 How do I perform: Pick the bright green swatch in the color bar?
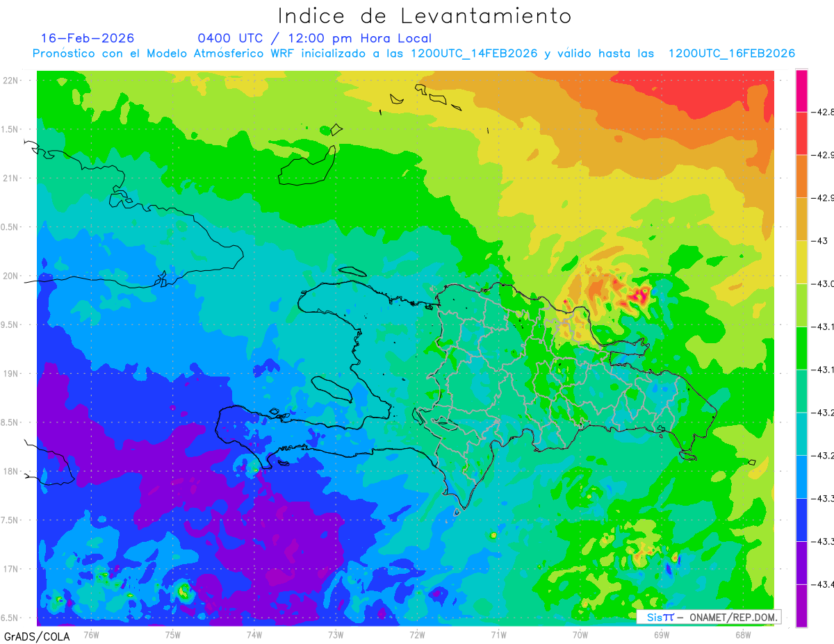pos(801,348)
